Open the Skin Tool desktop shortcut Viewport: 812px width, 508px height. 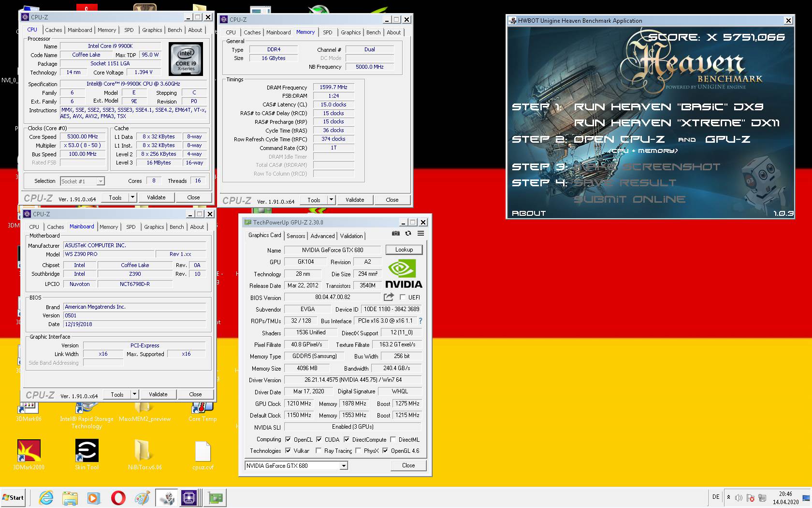tap(87, 455)
